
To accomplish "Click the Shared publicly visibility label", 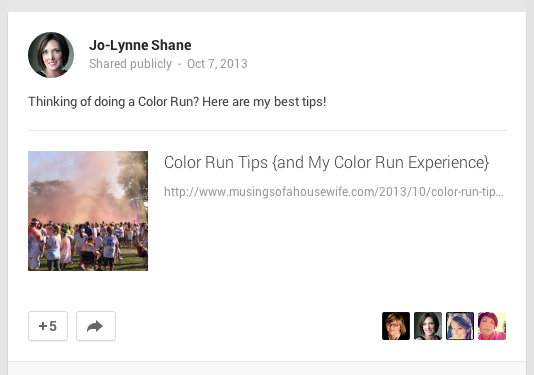I will [130, 64].
